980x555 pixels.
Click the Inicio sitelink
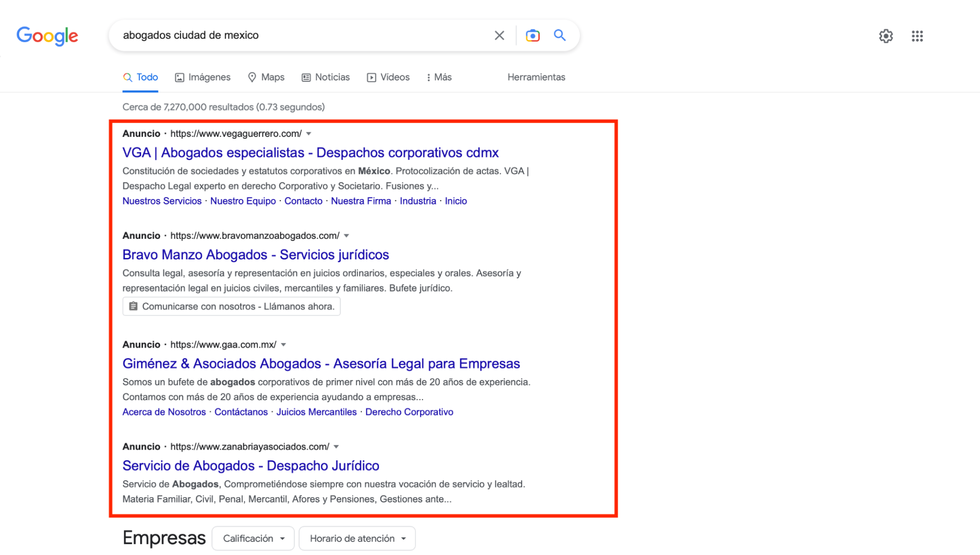(455, 201)
